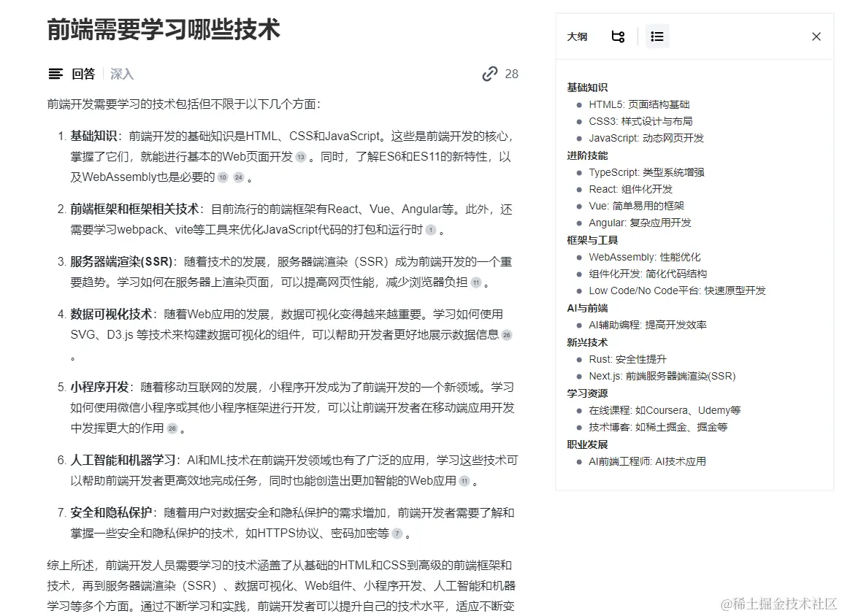Select the list view icon in outline panel

tap(657, 36)
